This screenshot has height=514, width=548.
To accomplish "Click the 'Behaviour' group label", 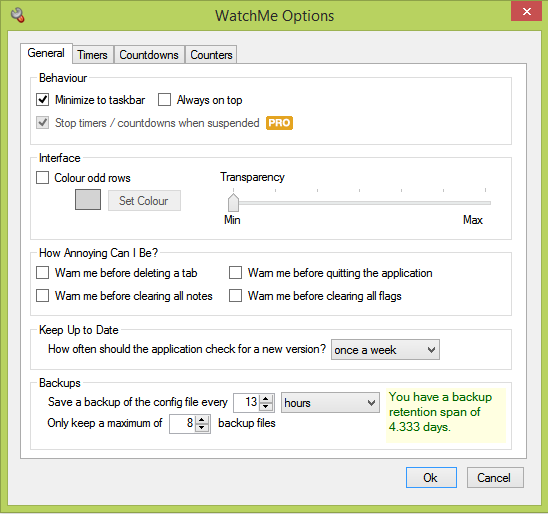I will (x=63, y=78).
